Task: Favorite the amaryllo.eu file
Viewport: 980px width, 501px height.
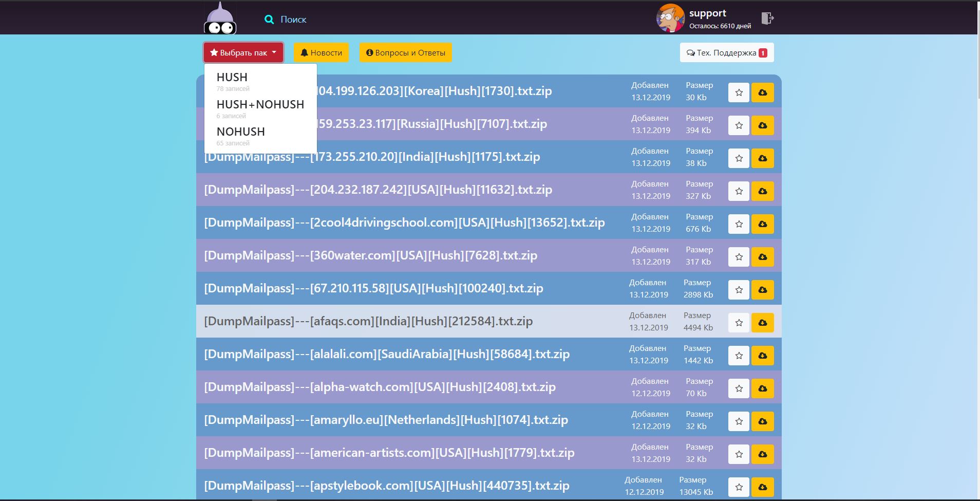Action: [x=739, y=421]
